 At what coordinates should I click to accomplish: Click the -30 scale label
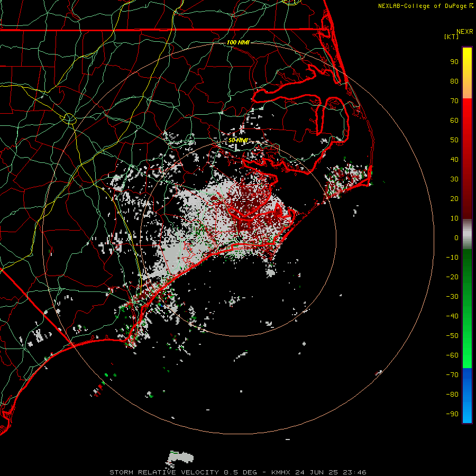tap(452, 297)
